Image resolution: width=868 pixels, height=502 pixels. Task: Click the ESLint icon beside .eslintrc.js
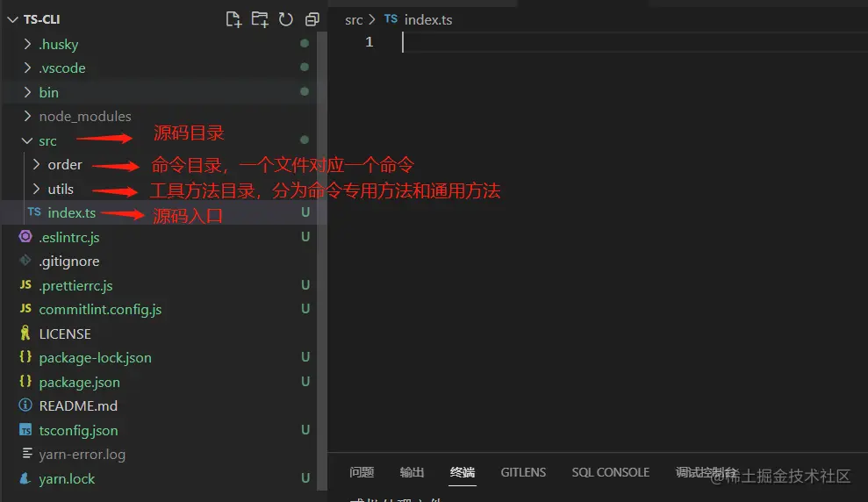point(25,237)
